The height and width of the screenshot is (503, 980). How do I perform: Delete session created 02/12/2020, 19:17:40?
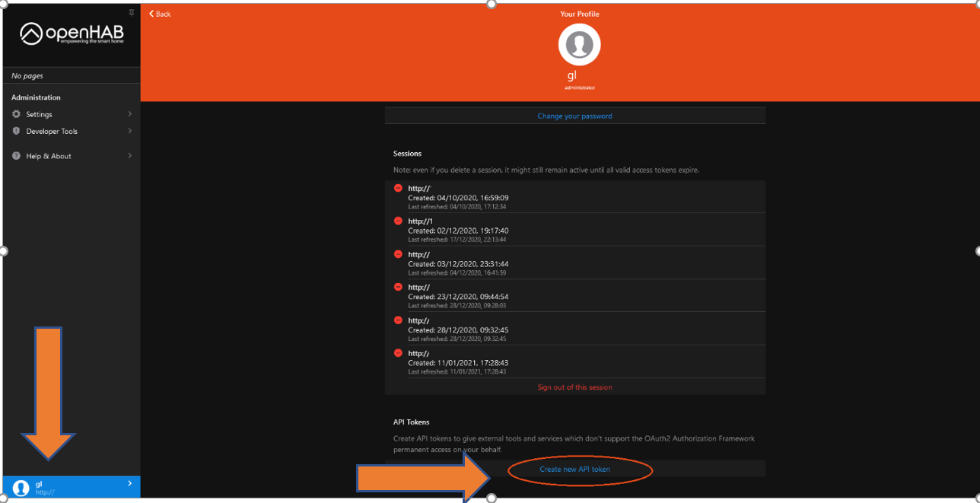398,221
